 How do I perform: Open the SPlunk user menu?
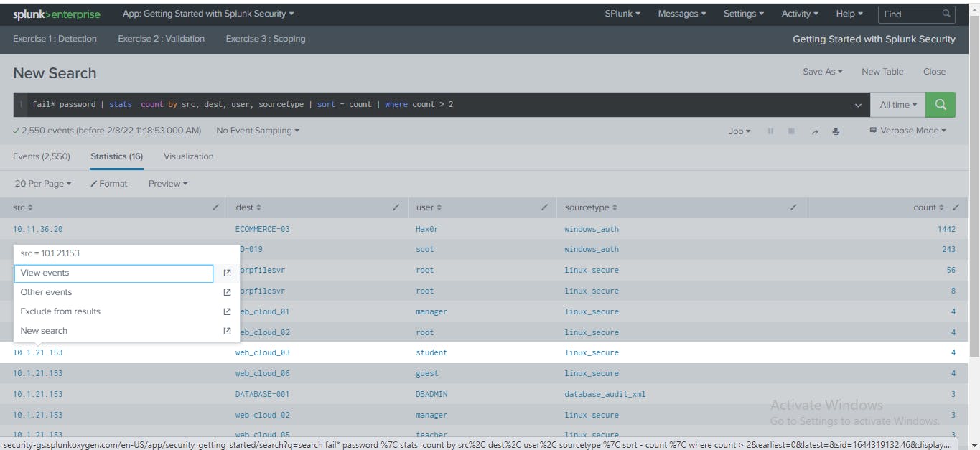pos(622,14)
